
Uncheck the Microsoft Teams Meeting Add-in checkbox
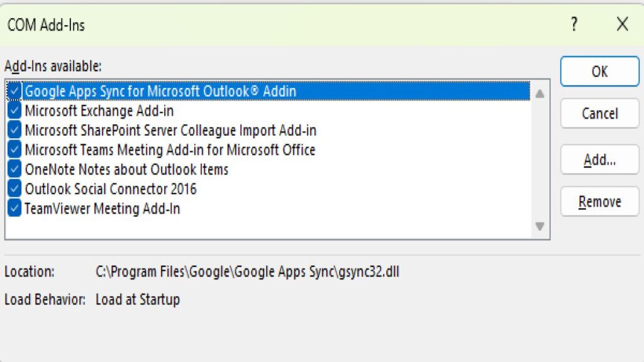point(15,150)
